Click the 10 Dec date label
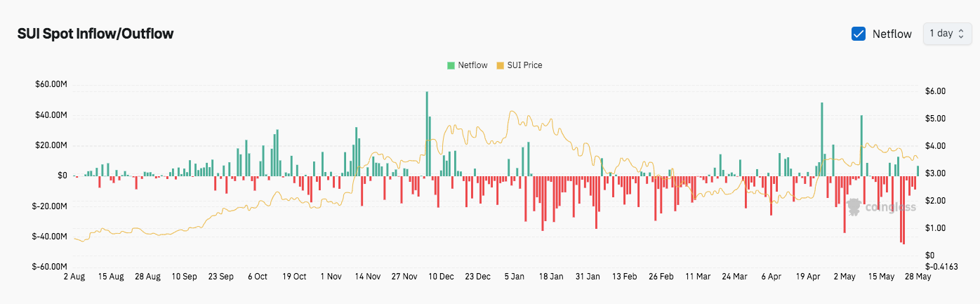980x304 pixels. tap(442, 277)
